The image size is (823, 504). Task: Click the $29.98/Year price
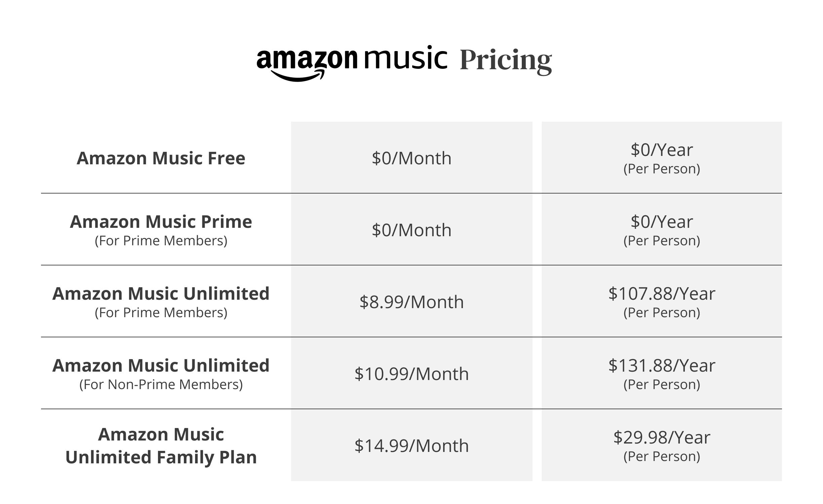661,437
